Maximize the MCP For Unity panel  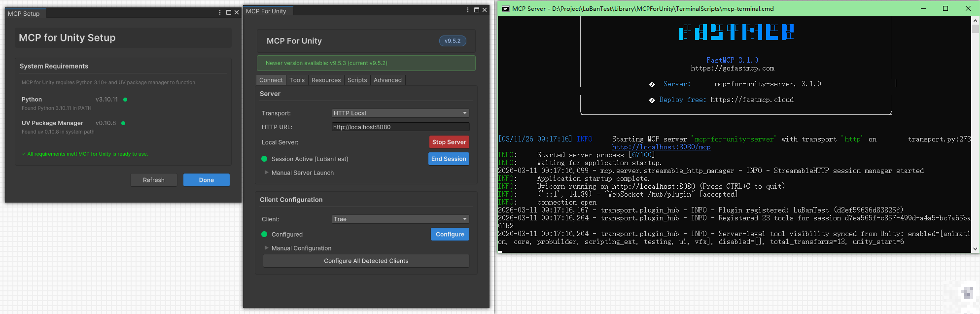tap(477, 10)
